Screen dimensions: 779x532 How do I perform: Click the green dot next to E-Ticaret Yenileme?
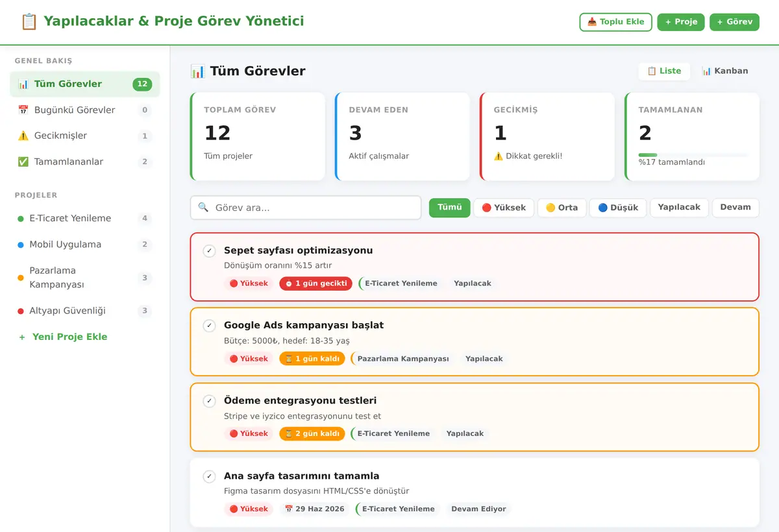(x=21, y=219)
